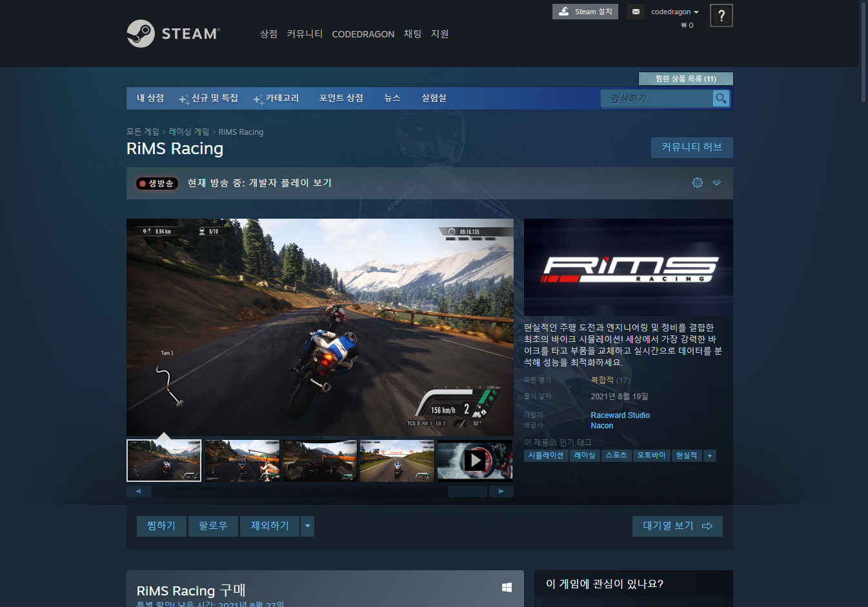The height and width of the screenshot is (607, 868).
Task: Open the 커뮤니티 허브 button
Action: click(x=692, y=148)
